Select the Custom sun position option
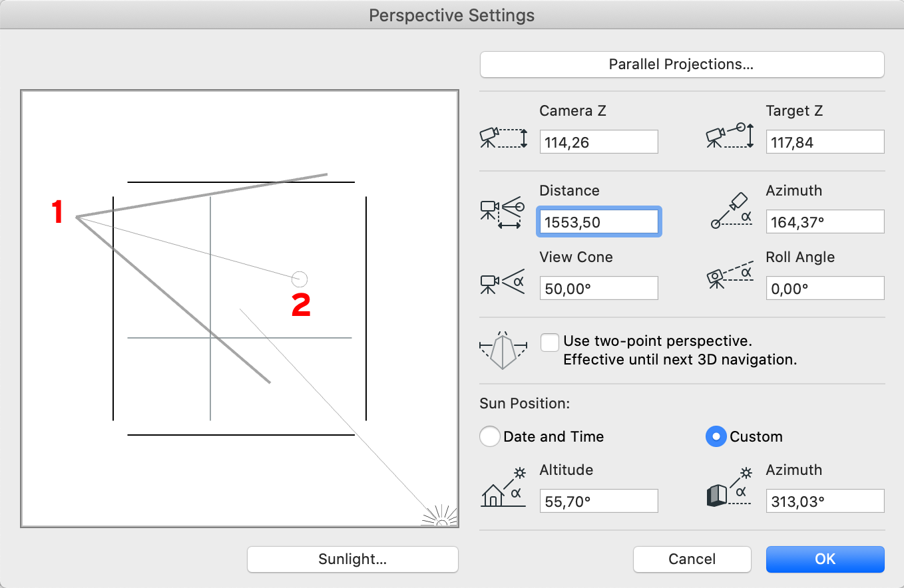The image size is (904, 588). pyautogui.click(x=716, y=437)
